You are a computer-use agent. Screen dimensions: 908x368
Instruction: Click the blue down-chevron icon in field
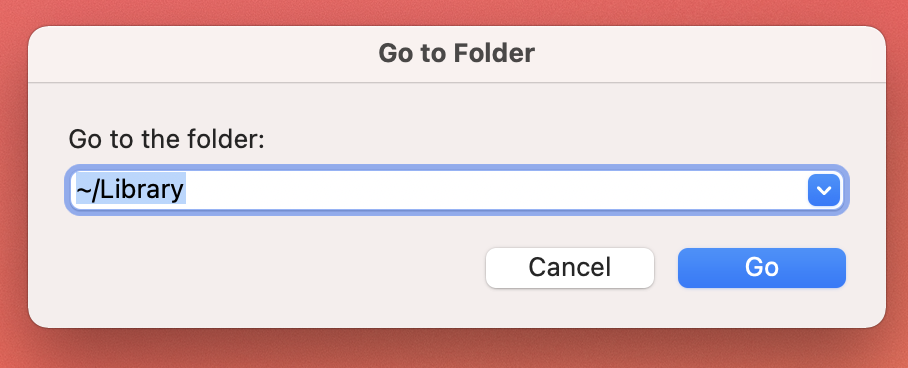coord(823,190)
